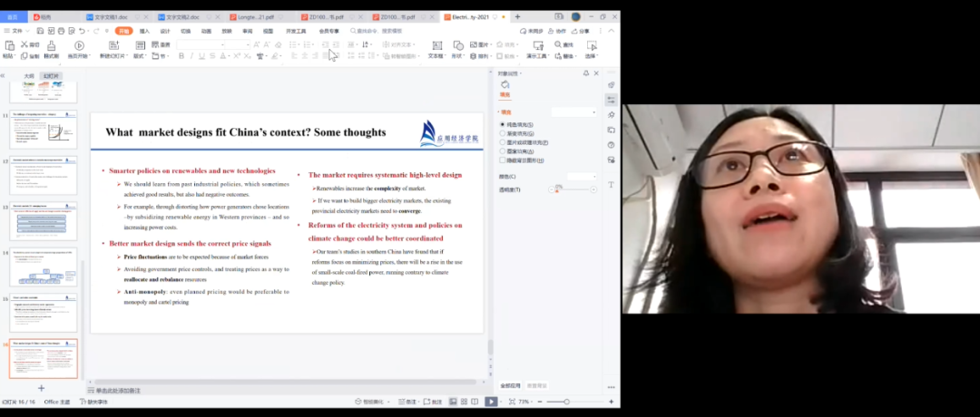Pin the Object Properties panel

(x=586, y=73)
